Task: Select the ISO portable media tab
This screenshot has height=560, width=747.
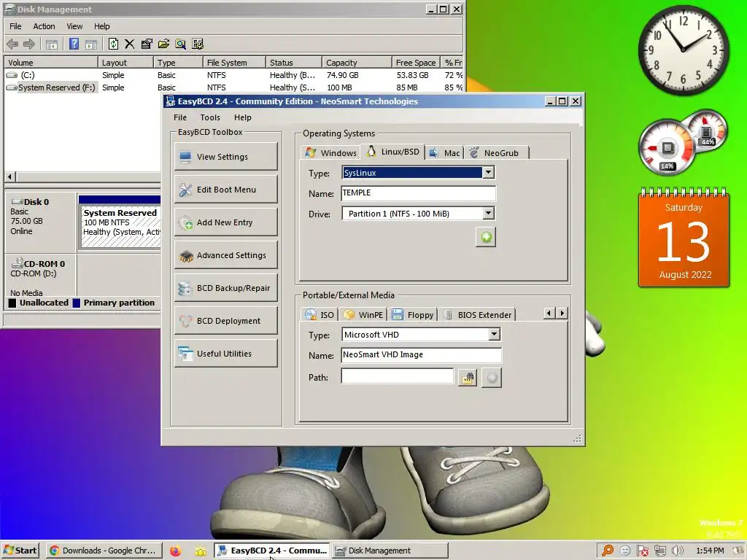Action: pyautogui.click(x=320, y=315)
